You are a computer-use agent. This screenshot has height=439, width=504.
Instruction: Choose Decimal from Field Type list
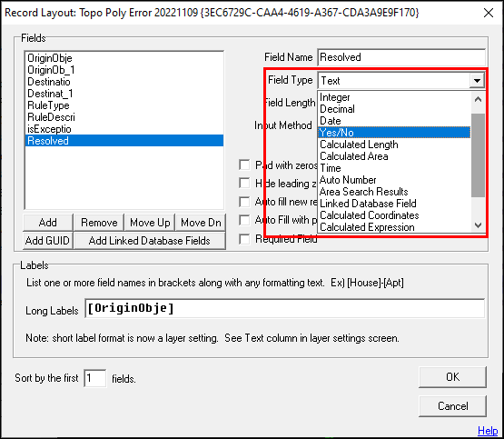tap(394, 109)
